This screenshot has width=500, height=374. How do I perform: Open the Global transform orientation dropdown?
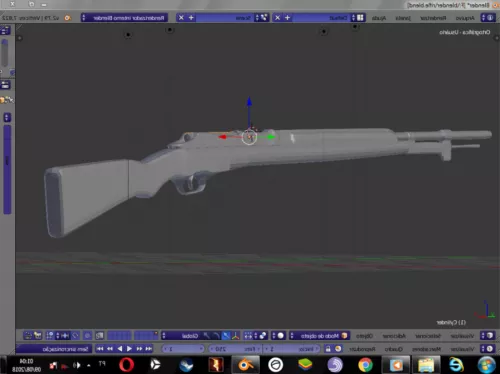182,336
